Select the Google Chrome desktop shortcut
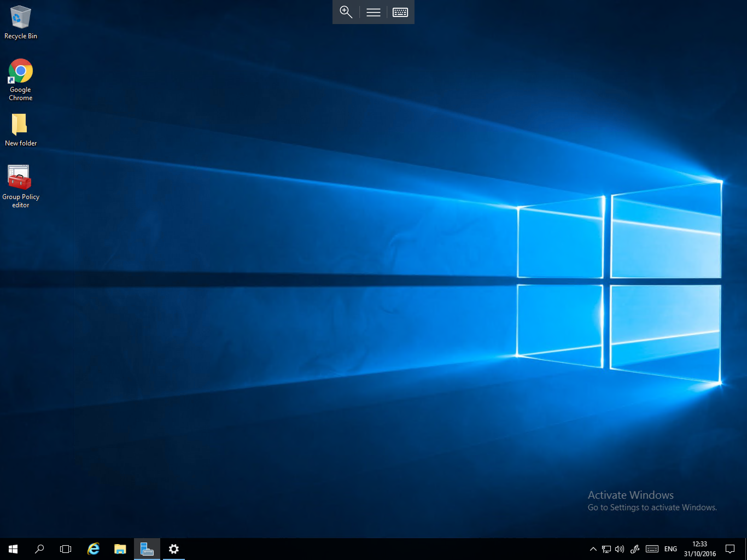 pyautogui.click(x=21, y=80)
